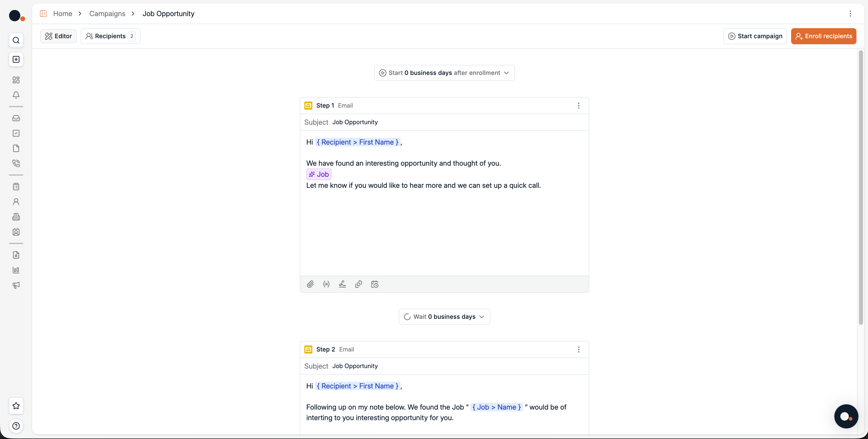The height and width of the screenshot is (439, 868).
Task: Click the attachment paperclip icon in Step 1
Action: click(x=310, y=284)
